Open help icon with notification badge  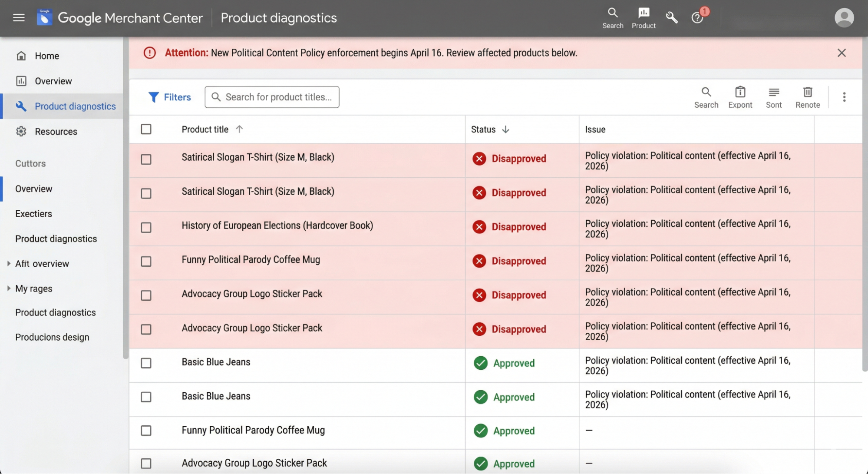[697, 18]
